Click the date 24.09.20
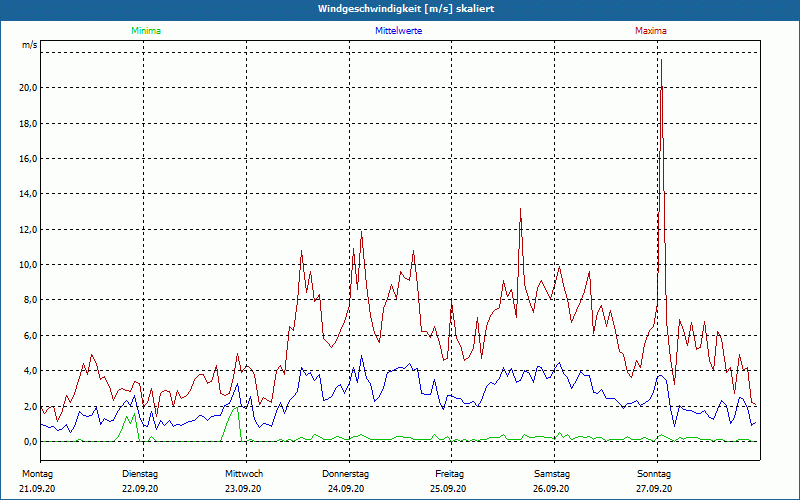The height and width of the screenshot is (500, 800). click(x=346, y=489)
